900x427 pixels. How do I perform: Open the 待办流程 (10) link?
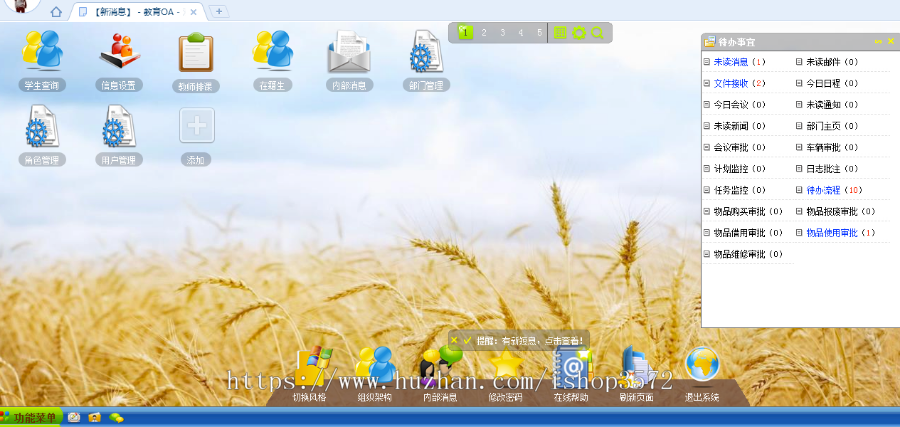835,190
